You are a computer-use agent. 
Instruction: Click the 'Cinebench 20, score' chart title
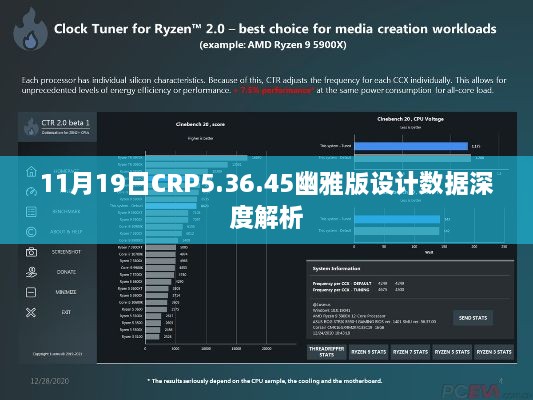200,124
